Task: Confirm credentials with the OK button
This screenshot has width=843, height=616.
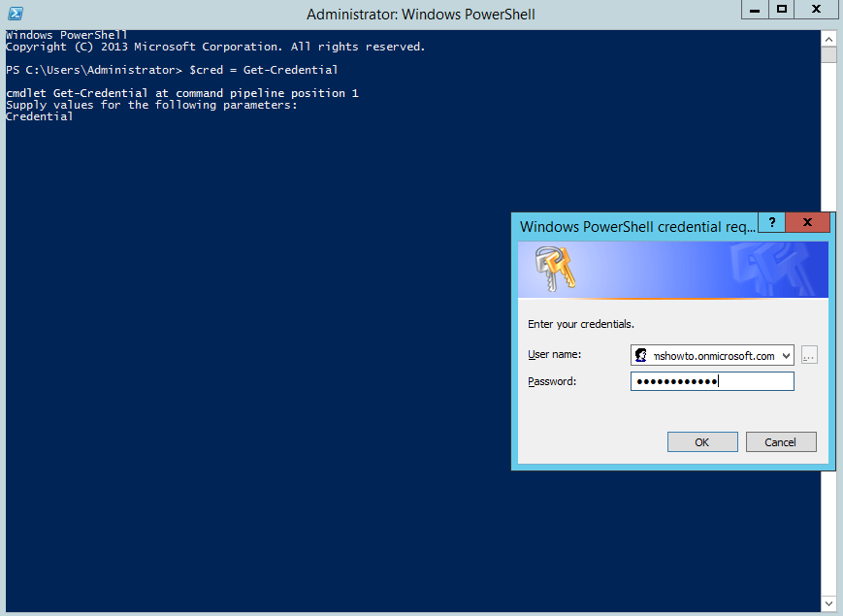Action: (702, 441)
